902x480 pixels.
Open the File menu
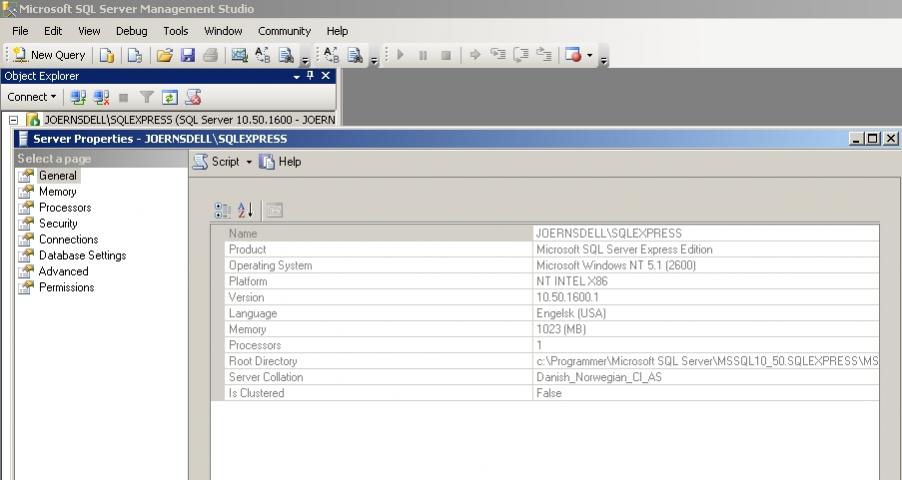[20, 31]
